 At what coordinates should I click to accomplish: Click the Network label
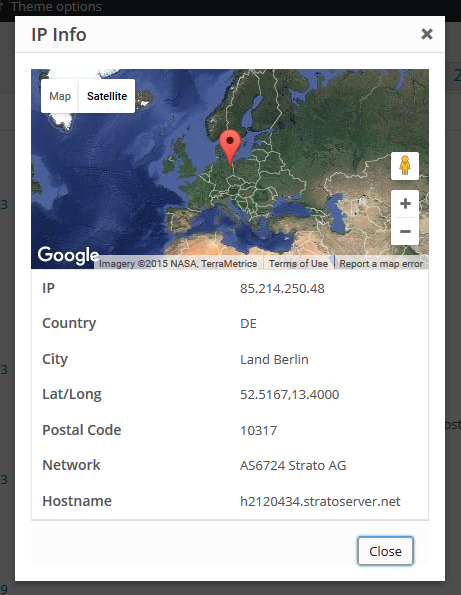coord(71,465)
